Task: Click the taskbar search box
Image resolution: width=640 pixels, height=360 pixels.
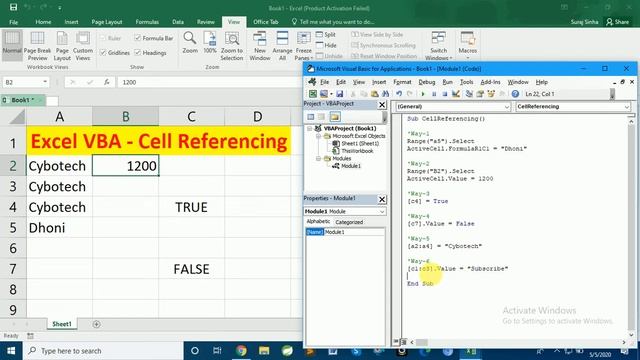Action: tap(102, 351)
